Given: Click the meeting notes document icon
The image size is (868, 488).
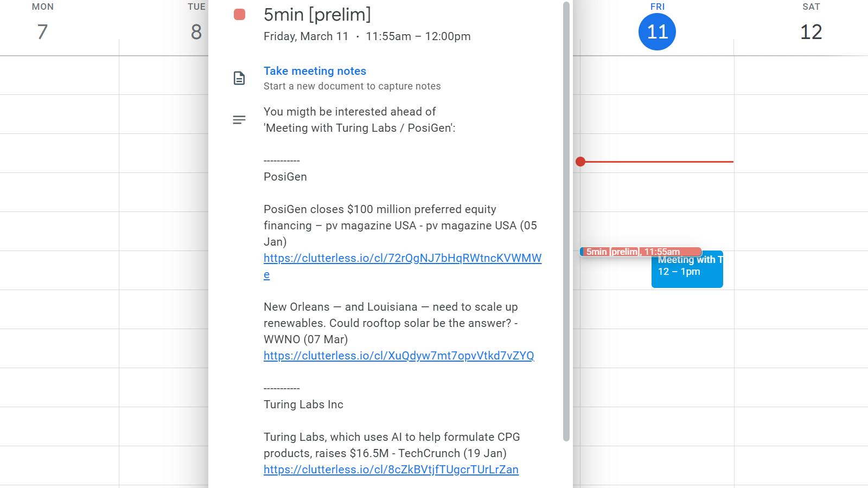Looking at the screenshot, I should coord(239,78).
